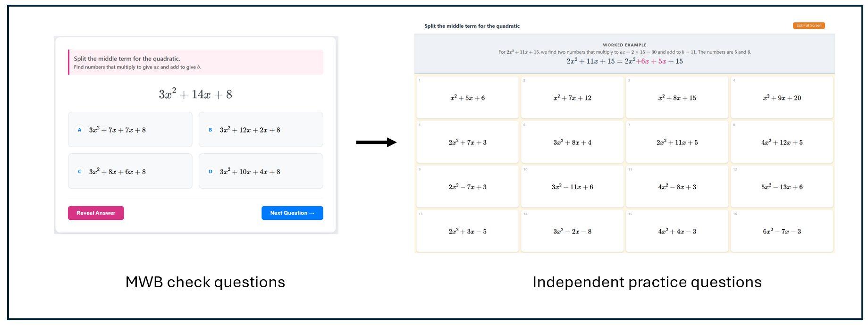Exit Full Screen mode
Viewport: 868px width, 325px height.
[x=809, y=25]
